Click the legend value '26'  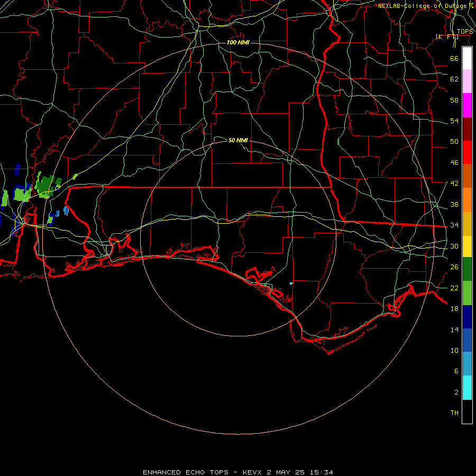click(454, 267)
